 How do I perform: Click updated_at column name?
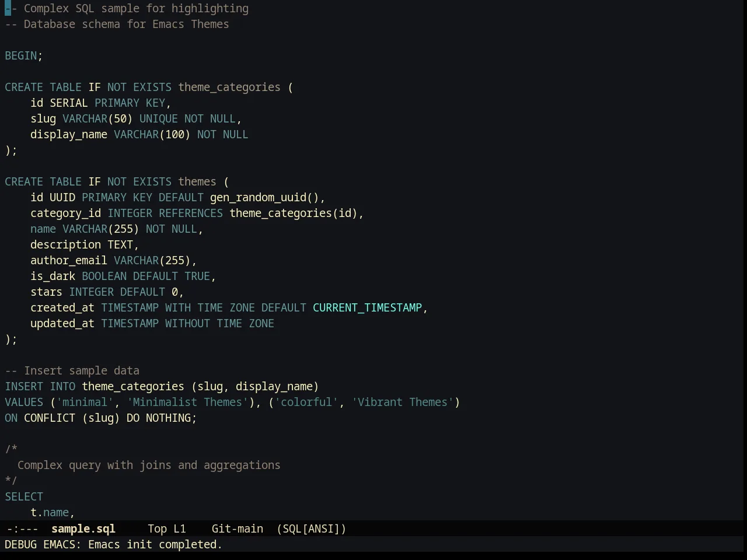pos(62,323)
